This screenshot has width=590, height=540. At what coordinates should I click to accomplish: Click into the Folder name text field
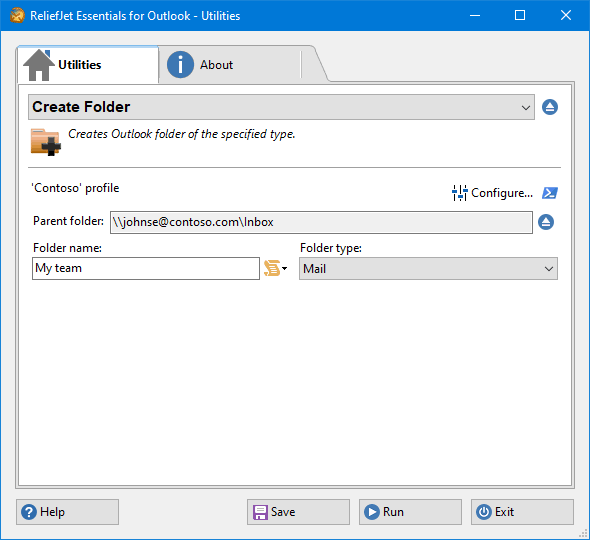pos(146,268)
